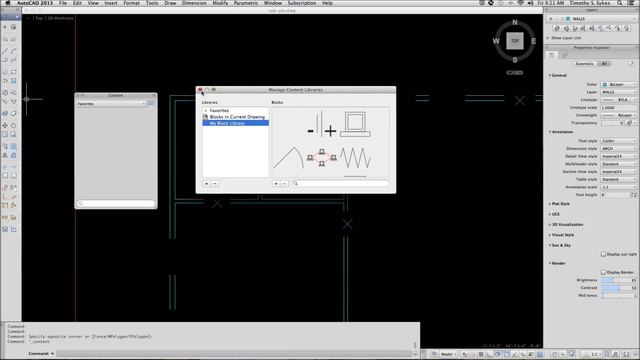The width and height of the screenshot is (640, 360).
Task: Click the W compass direction on the ViewCube
Action: point(496,41)
